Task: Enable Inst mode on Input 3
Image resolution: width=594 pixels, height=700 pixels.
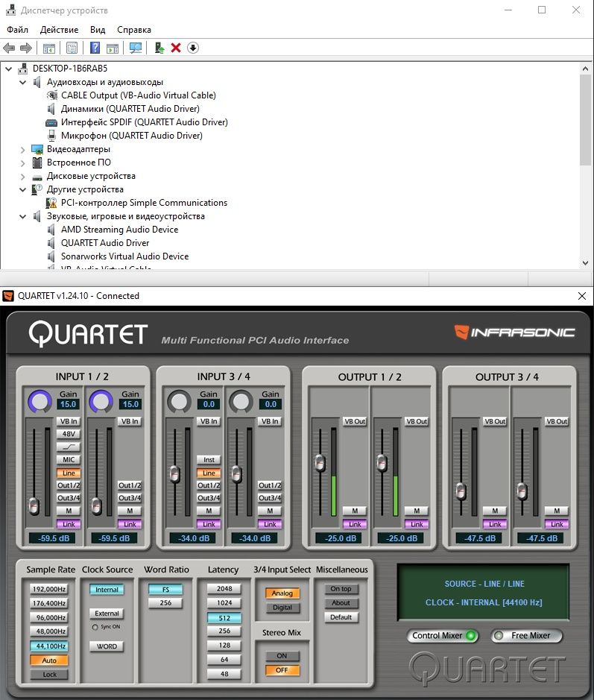Action: point(209,460)
